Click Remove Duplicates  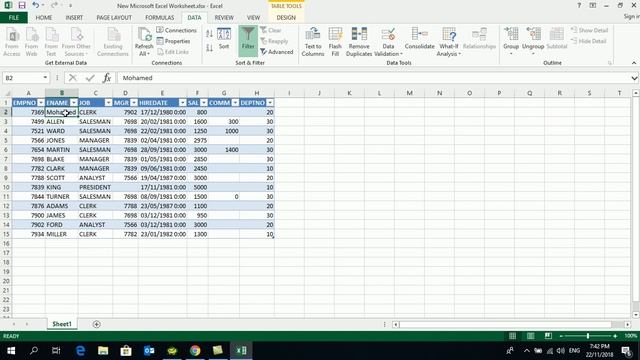(x=359, y=42)
